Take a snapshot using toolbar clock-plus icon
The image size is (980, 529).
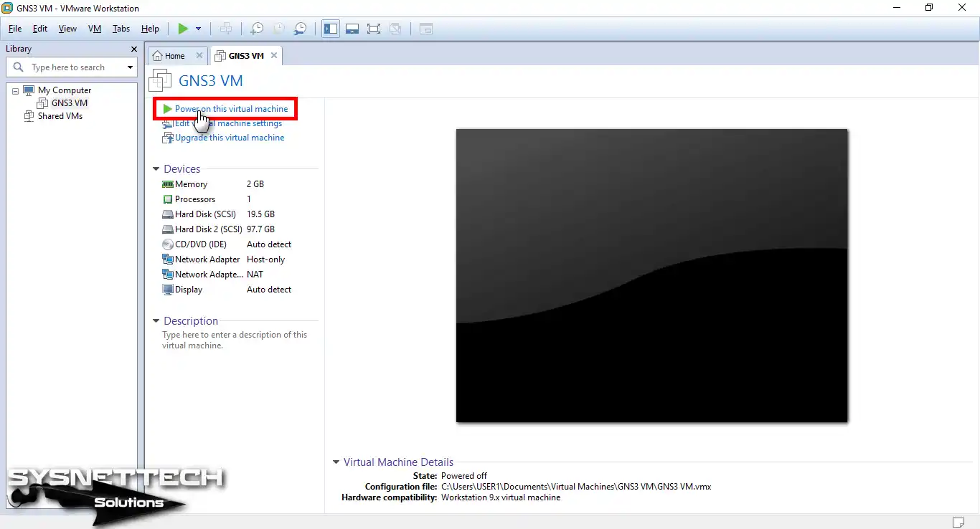click(x=256, y=29)
